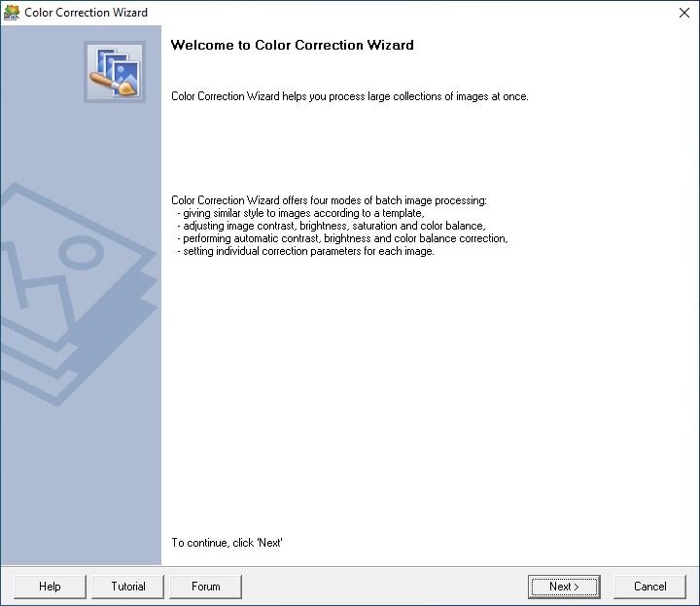700x606 pixels.
Task: Click the paintbrush and photos wizard icon
Action: (115, 72)
